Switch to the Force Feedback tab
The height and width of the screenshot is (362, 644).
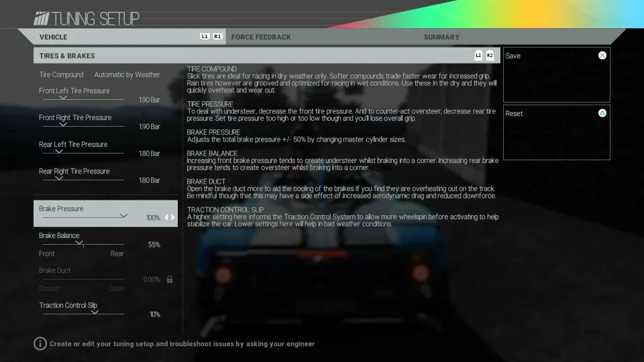point(261,37)
